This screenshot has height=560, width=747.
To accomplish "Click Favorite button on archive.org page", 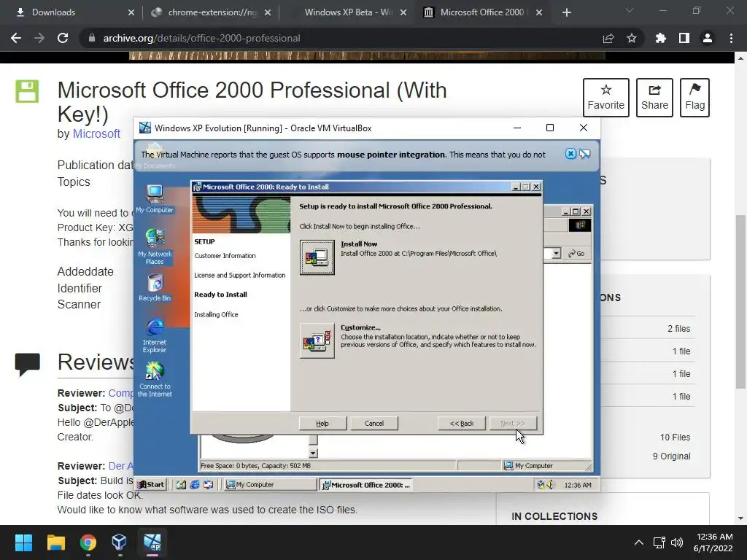I will [606, 98].
